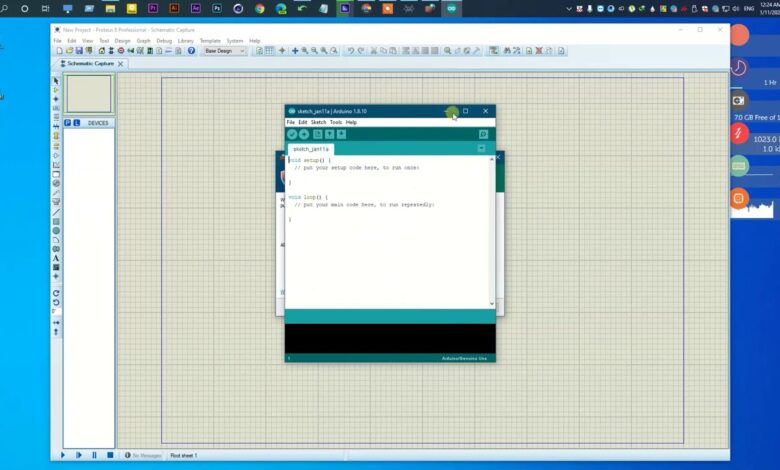780x470 pixels.
Task: Close the Schematic Capture tab
Action: pos(121,64)
